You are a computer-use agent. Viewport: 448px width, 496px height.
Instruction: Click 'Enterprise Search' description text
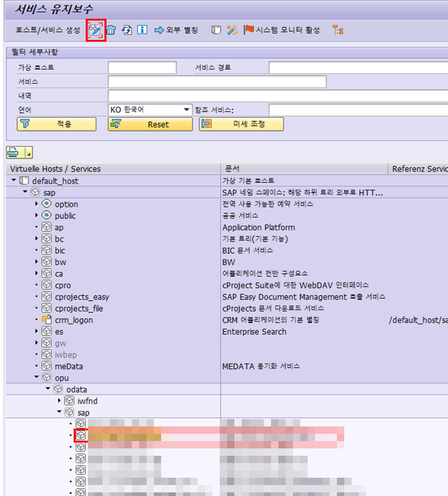click(x=254, y=331)
